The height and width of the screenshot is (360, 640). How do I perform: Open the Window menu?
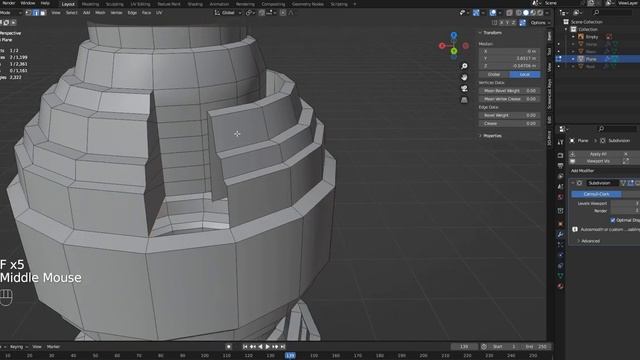click(x=28, y=3)
